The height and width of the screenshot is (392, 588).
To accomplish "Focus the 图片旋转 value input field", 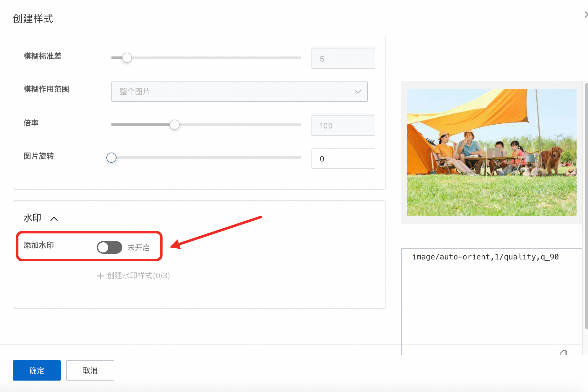I will click(x=343, y=159).
